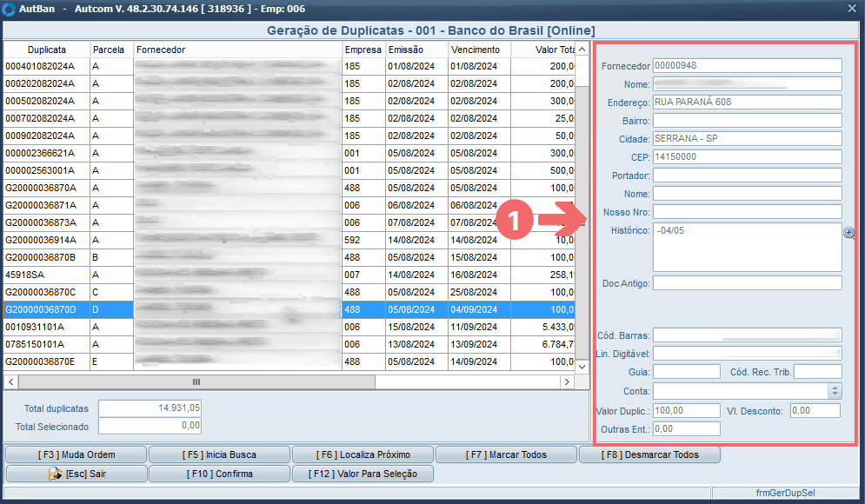Viewport: 865px width, 504px height.
Task: Select duplicata G20000036873A row
Action: click(x=289, y=222)
